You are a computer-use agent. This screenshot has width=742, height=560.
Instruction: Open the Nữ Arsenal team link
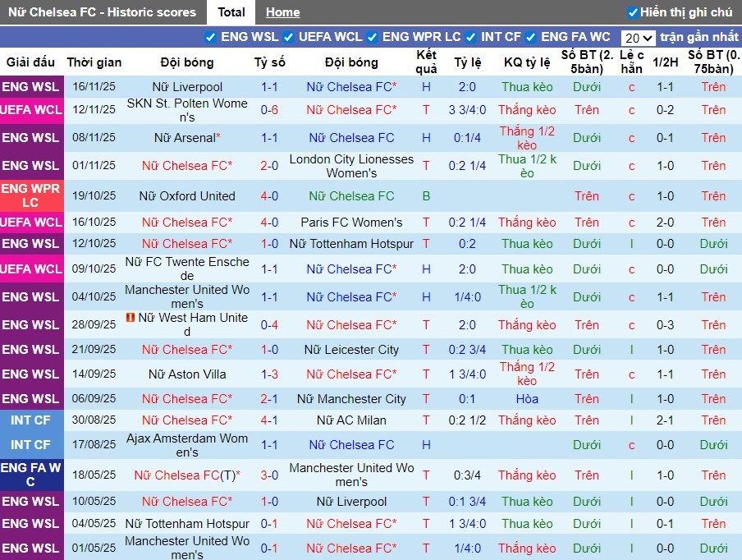pos(184,138)
